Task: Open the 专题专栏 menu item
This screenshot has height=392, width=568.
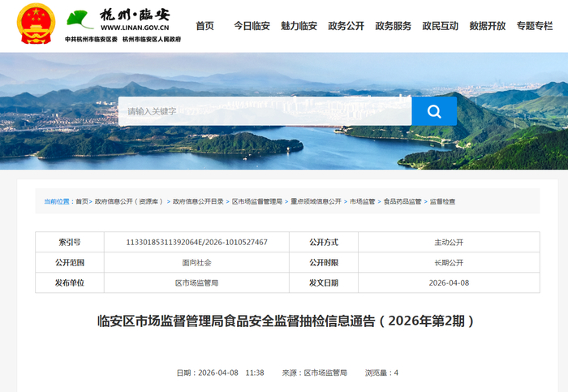Action: (534, 26)
